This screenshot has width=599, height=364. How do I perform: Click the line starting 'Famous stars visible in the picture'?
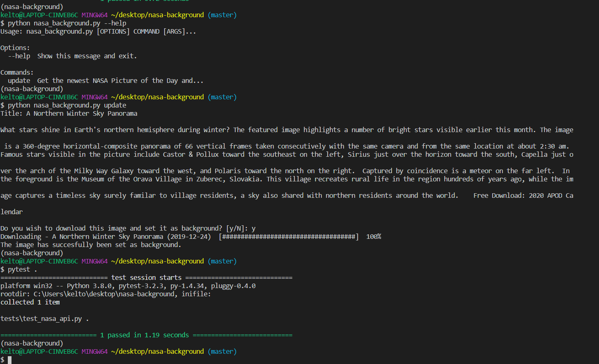(287, 155)
